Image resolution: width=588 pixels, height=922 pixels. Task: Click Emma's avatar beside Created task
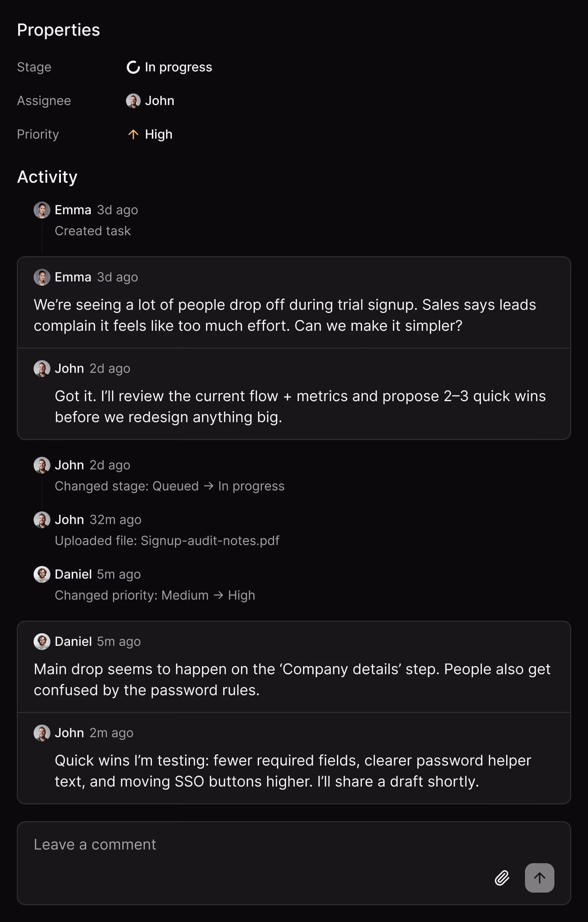click(42, 210)
